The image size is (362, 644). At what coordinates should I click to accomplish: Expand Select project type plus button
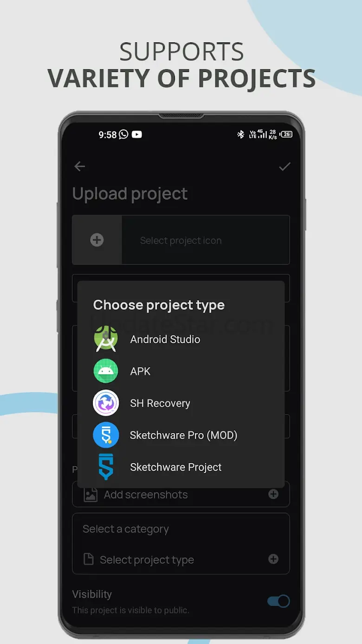tap(273, 559)
